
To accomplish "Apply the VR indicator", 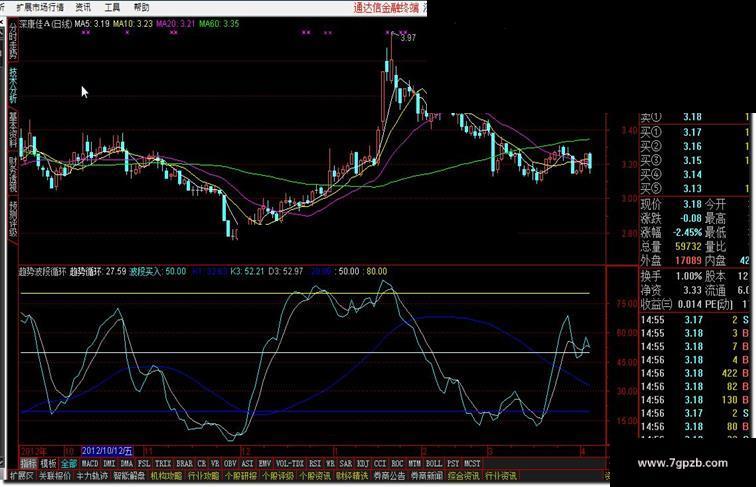I will (215, 463).
